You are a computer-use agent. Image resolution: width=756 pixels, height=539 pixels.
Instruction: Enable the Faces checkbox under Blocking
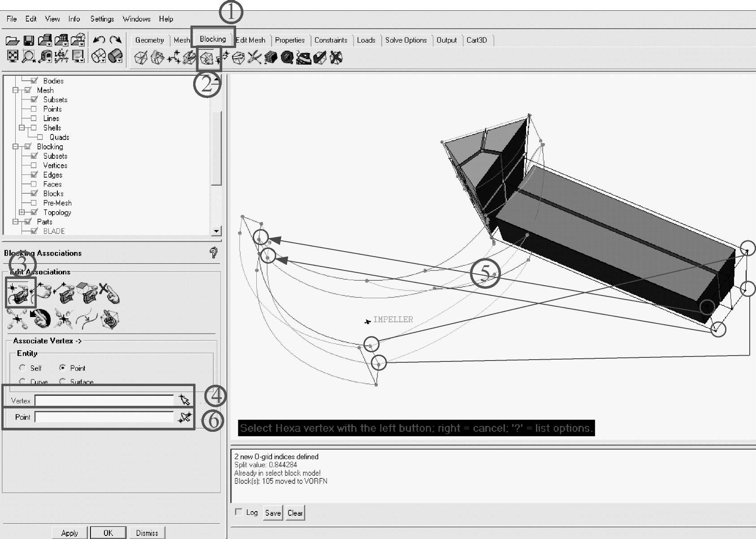[x=34, y=184]
